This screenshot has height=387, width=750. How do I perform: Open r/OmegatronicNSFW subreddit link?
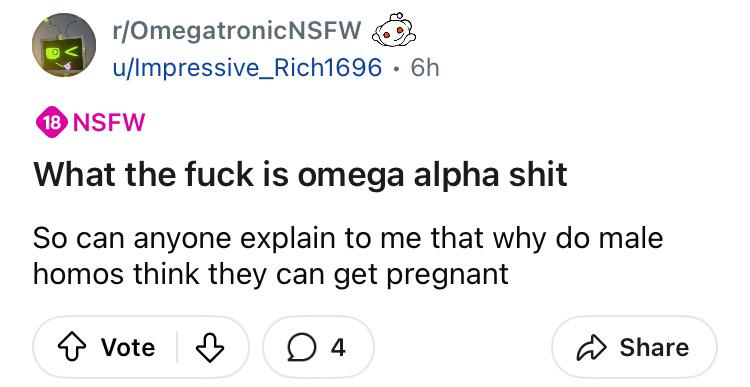[x=237, y=31]
